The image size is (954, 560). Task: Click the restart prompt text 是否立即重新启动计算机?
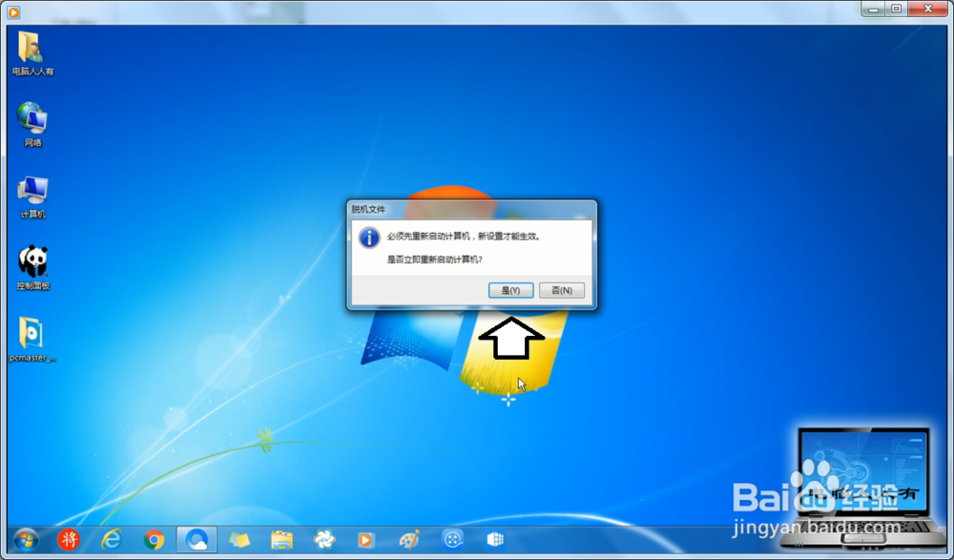point(435,259)
